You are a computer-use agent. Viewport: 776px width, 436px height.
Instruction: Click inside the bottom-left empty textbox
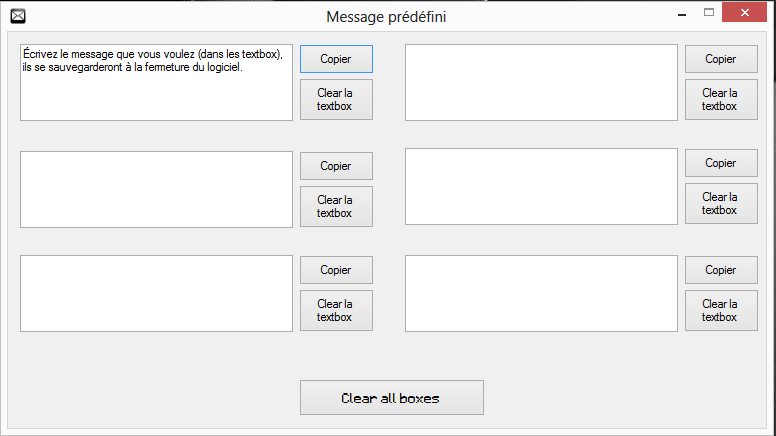point(156,293)
